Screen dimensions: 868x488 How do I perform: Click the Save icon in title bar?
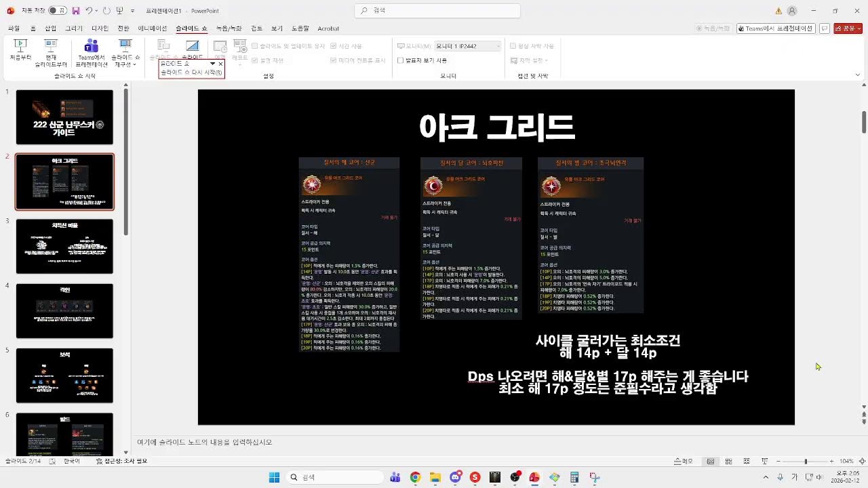pos(75,11)
